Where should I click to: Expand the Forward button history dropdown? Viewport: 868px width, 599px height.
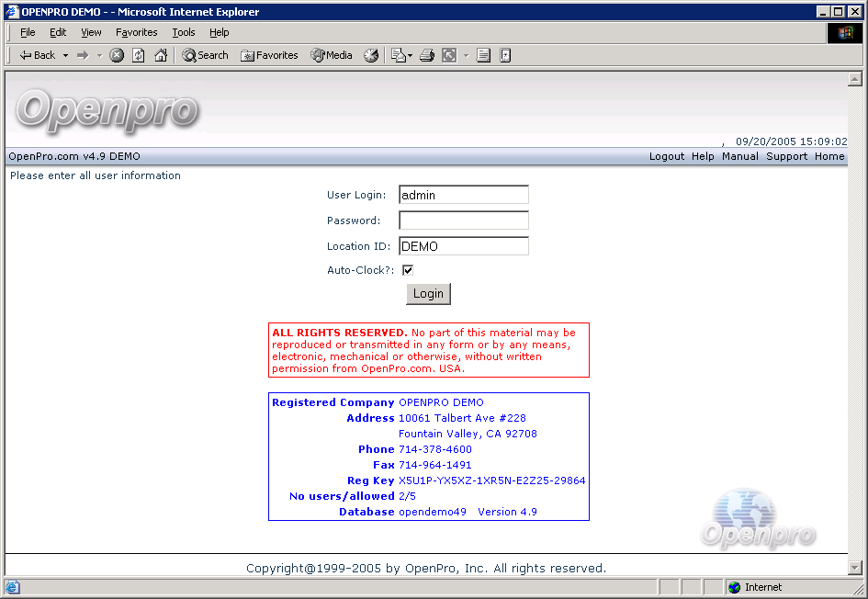click(99, 55)
